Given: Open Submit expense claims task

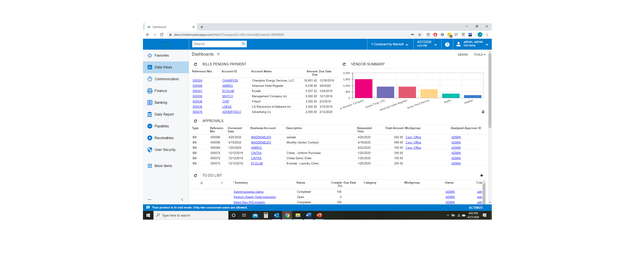Looking at the screenshot, I should tap(248, 192).
